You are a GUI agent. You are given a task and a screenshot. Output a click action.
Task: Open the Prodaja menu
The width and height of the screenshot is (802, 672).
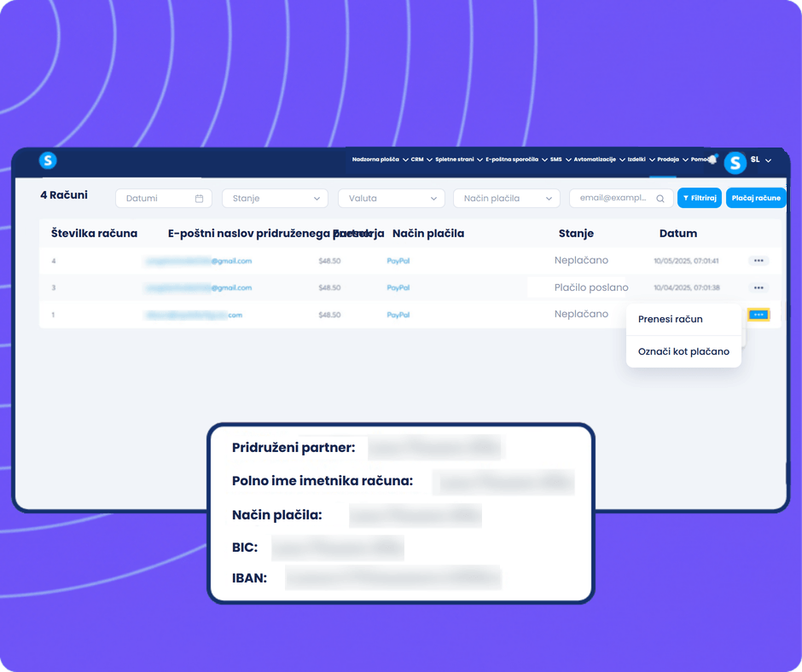(672, 159)
